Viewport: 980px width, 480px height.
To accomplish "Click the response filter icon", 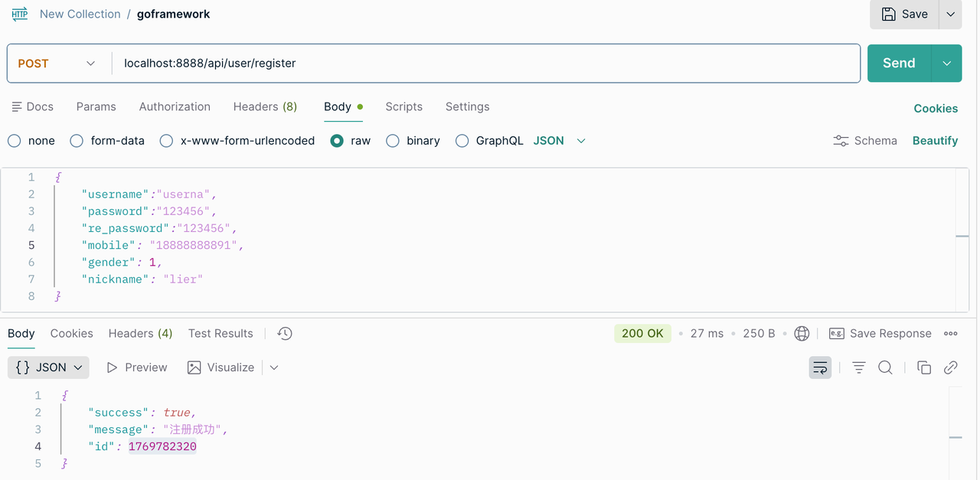I will [x=859, y=367].
